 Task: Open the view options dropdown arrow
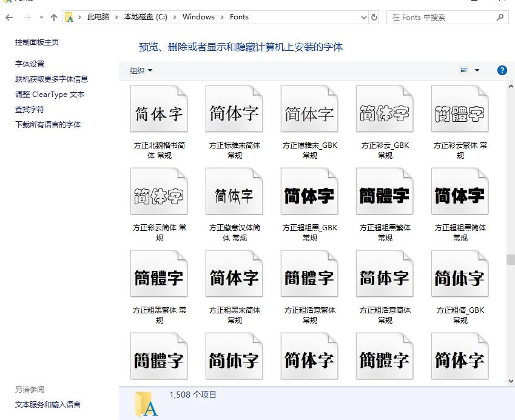pos(477,70)
